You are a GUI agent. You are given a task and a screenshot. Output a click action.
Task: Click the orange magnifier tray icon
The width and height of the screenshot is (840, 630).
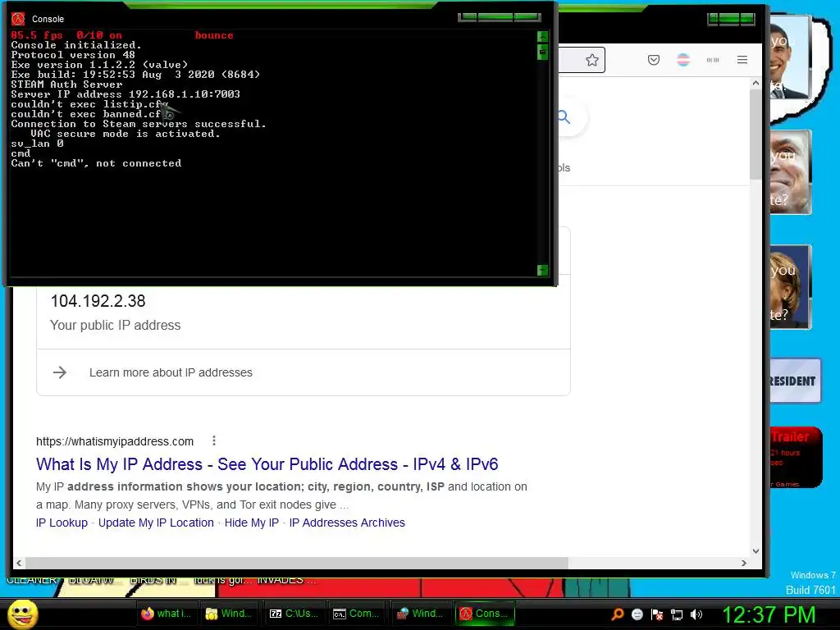(617, 614)
